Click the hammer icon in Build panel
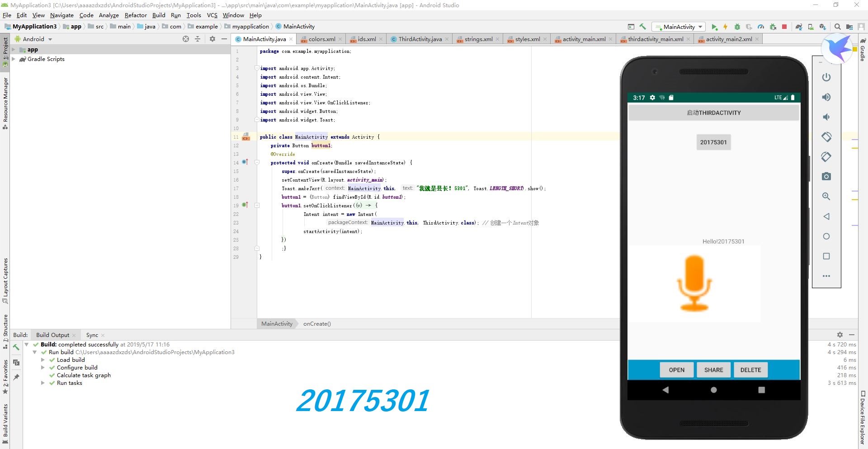 click(x=16, y=347)
